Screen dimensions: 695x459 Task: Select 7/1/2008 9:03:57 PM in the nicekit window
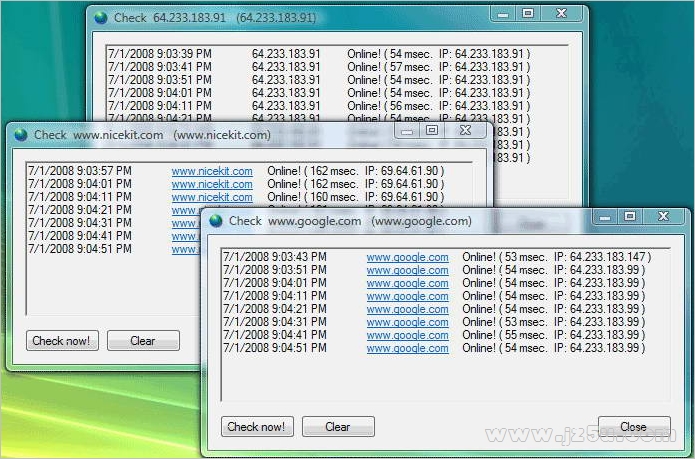80,171
